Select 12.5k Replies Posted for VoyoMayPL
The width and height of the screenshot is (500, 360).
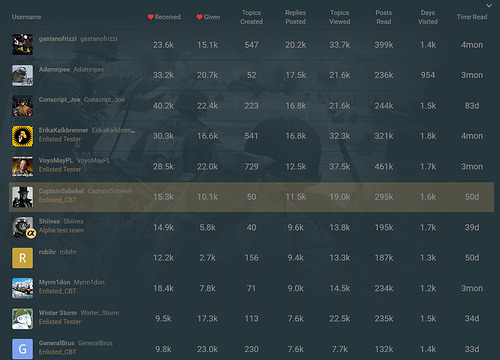pyautogui.click(x=295, y=167)
